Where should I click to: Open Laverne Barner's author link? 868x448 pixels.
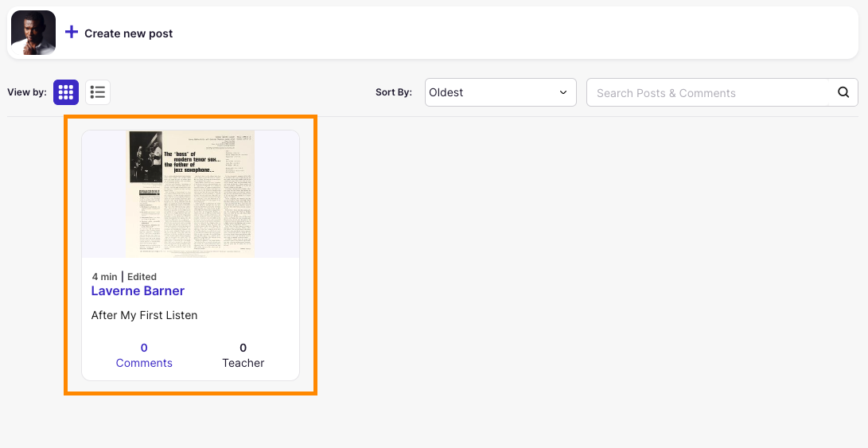pyautogui.click(x=138, y=291)
